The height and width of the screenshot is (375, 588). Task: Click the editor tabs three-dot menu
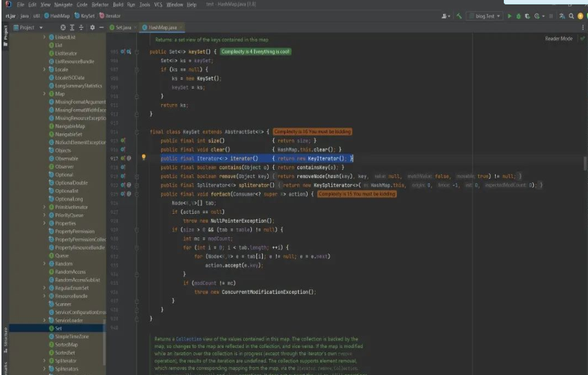pos(583,27)
